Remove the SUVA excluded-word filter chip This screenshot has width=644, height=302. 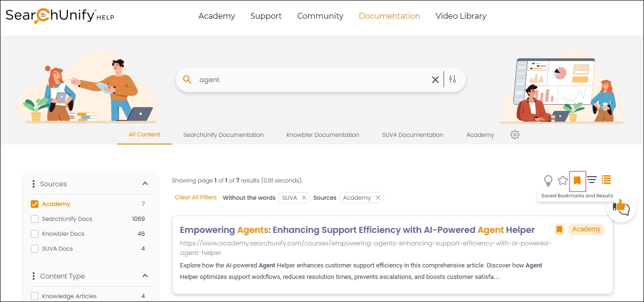point(304,198)
